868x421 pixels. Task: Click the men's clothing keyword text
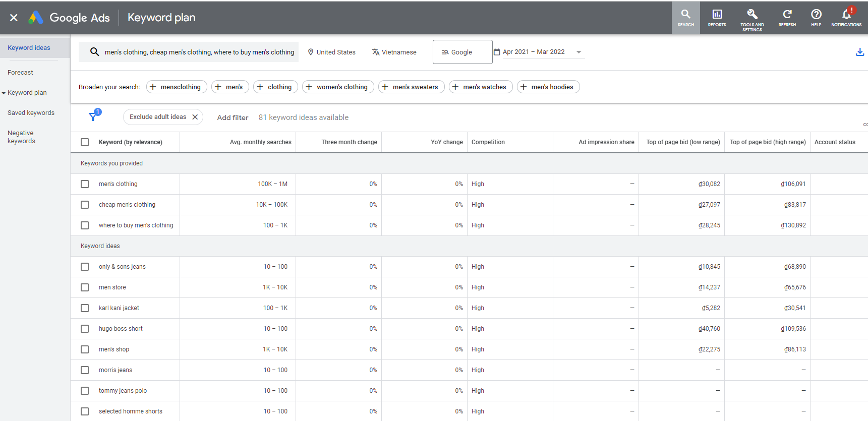(x=118, y=184)
